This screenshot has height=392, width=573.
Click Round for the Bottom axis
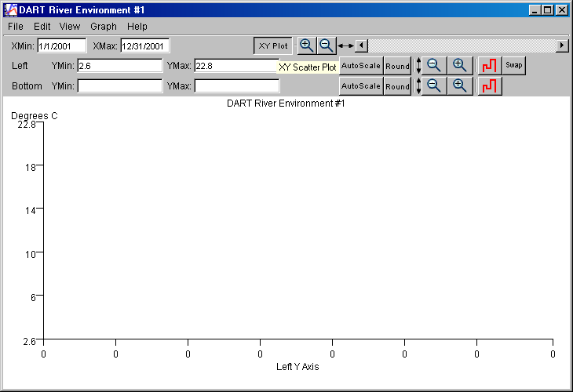coord(397,85)
